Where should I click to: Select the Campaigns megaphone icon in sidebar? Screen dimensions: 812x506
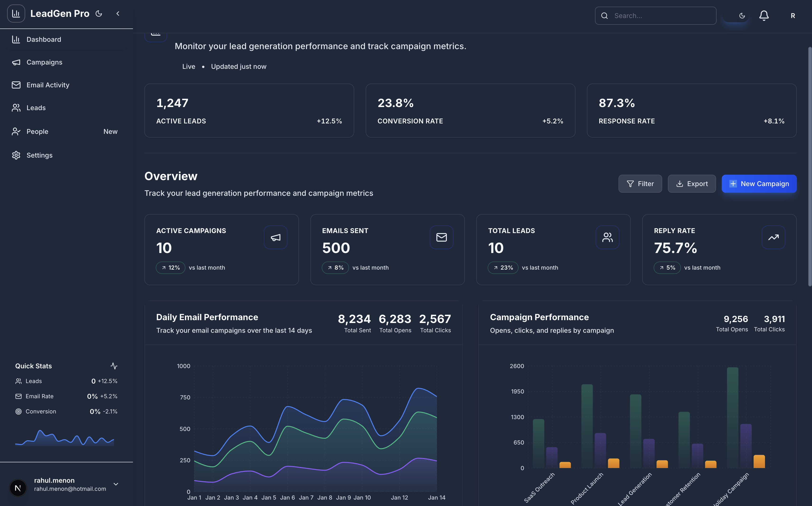click(16, 62)
